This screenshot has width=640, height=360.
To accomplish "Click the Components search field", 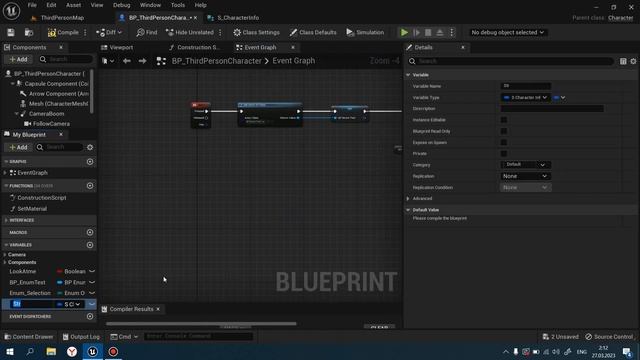I will [x=65, y=59].
